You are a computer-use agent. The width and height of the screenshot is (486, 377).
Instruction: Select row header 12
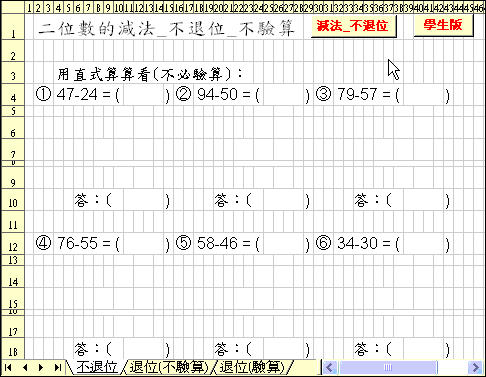tap(13, 244)
